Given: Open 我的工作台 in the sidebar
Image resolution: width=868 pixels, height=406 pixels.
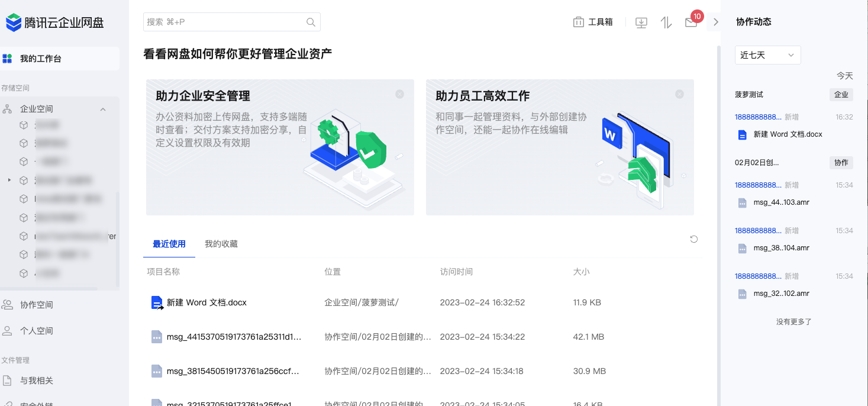Looking at the screenshot, I should pyautogui.click(x=59, y=59).
